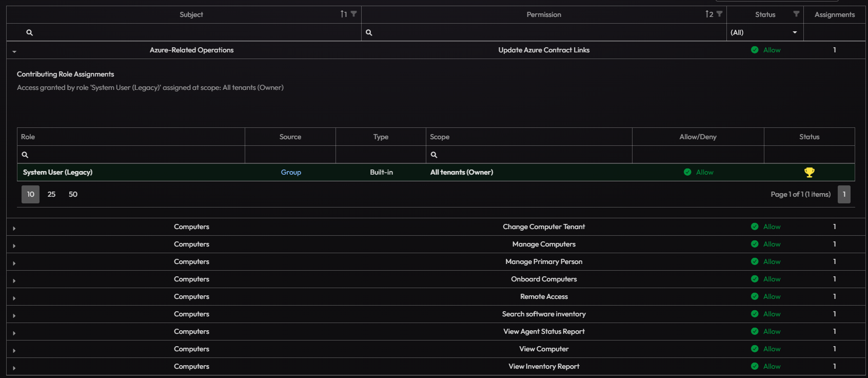Click the Scope column search field
This screenshot has width=868, height=378.
pyautogui.click(x=529, y=155)
